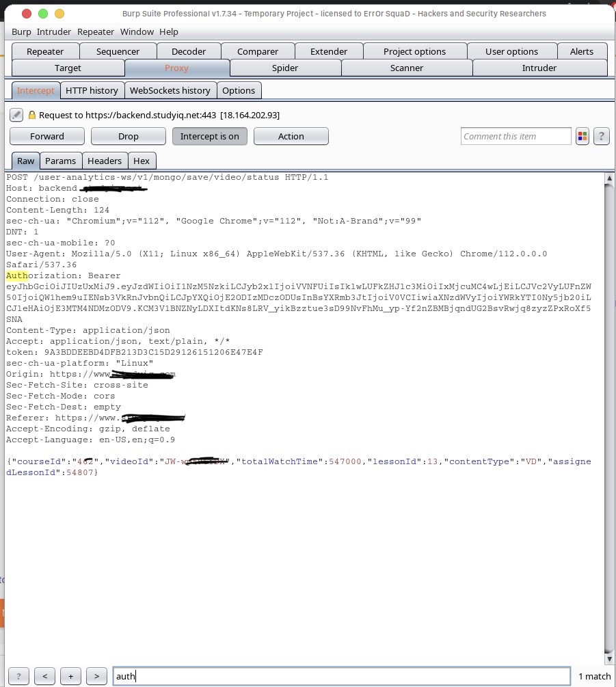Click the auth search input field
The width and height of the screenshot is (616, 687).
[342, 676]
